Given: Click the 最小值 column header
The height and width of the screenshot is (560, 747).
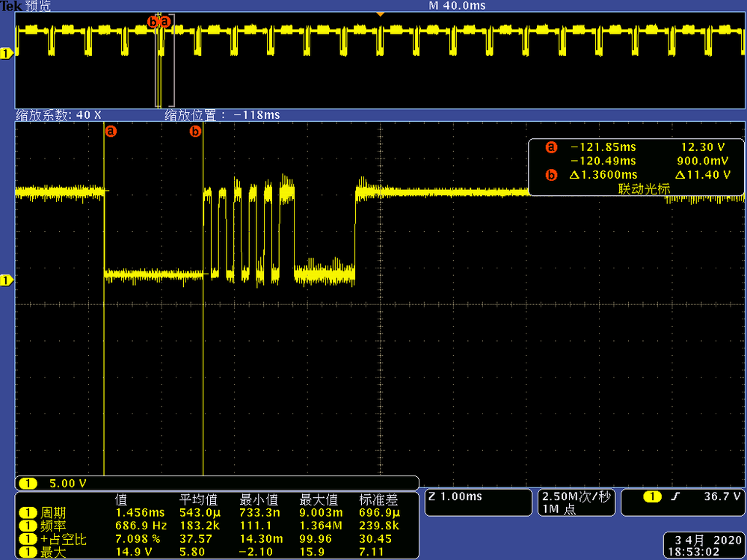Looking at the screenshot, I should tap(259, 499).
